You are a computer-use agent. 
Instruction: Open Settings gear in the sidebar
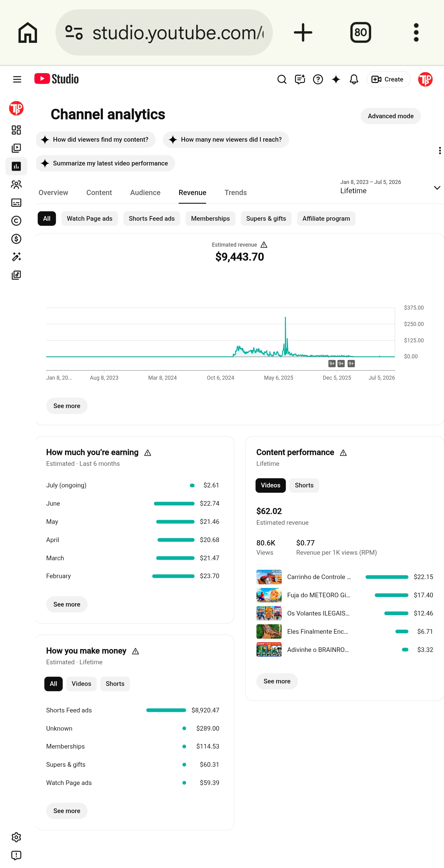(x=16, y=837)
